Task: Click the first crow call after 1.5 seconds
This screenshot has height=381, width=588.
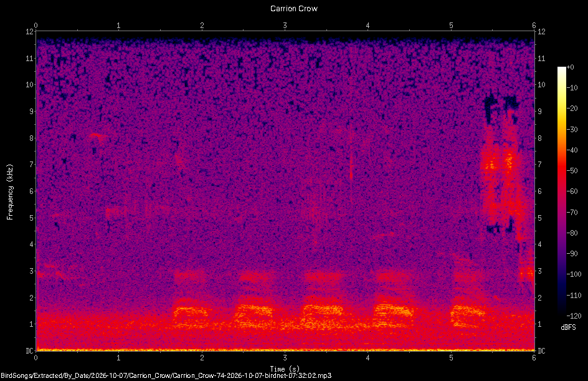Action: (191, 312)
